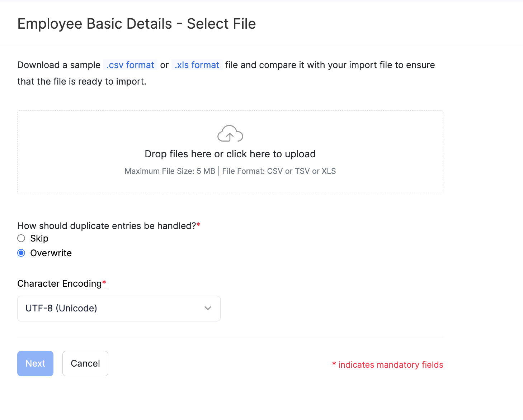Click the Character Encoding label
This screenshot has height=420, width=523.
click(60, 283)
